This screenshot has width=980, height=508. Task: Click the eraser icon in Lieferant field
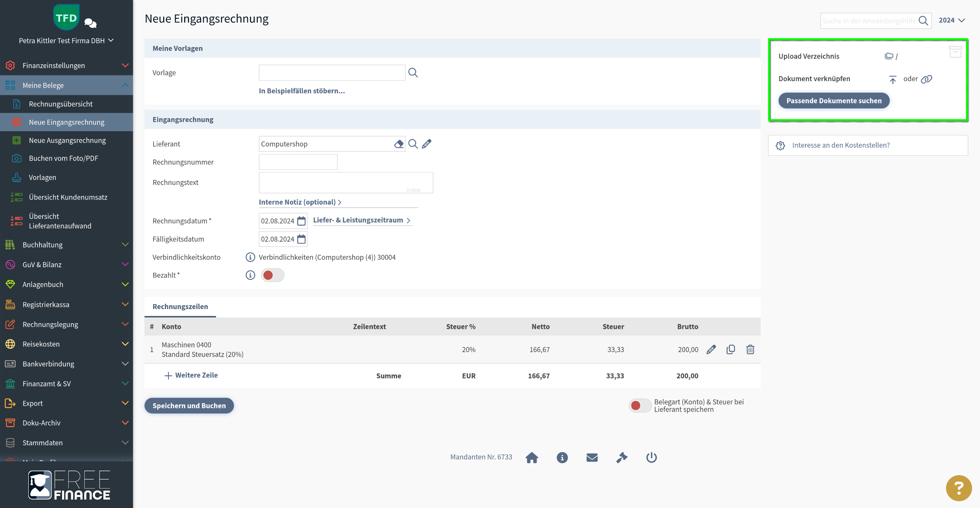[x=399, y=144]
